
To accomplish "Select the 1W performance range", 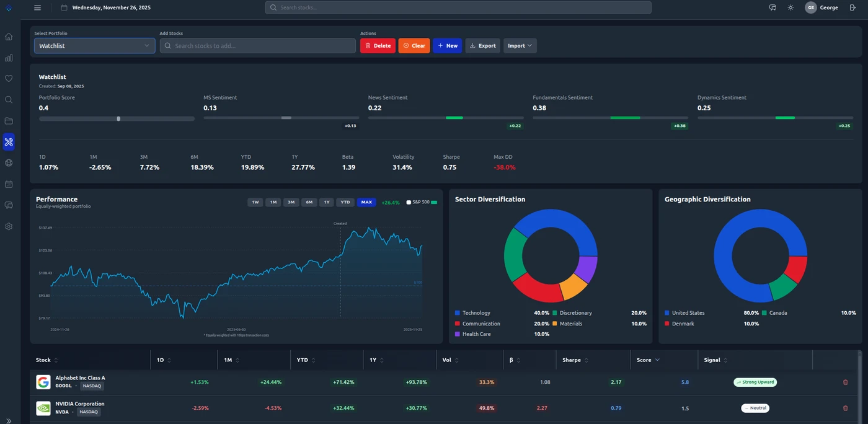I will coord(255,202).
